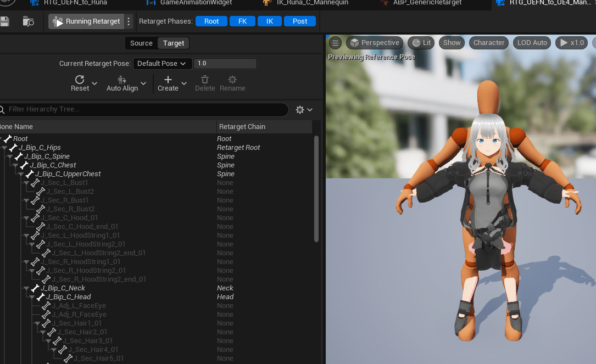Enable the IK retarget phase

tap(270, 21)
